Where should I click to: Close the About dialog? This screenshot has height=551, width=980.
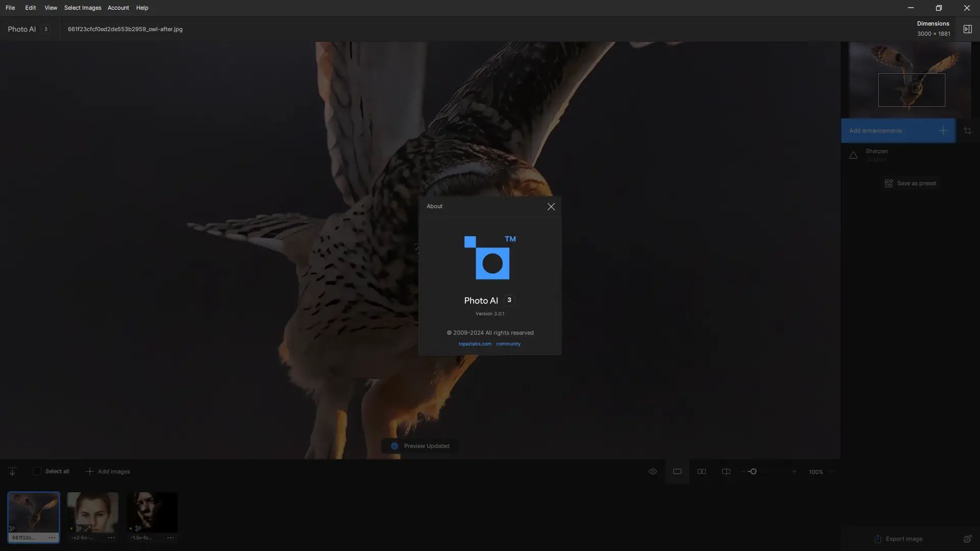(x=551, y=207)
